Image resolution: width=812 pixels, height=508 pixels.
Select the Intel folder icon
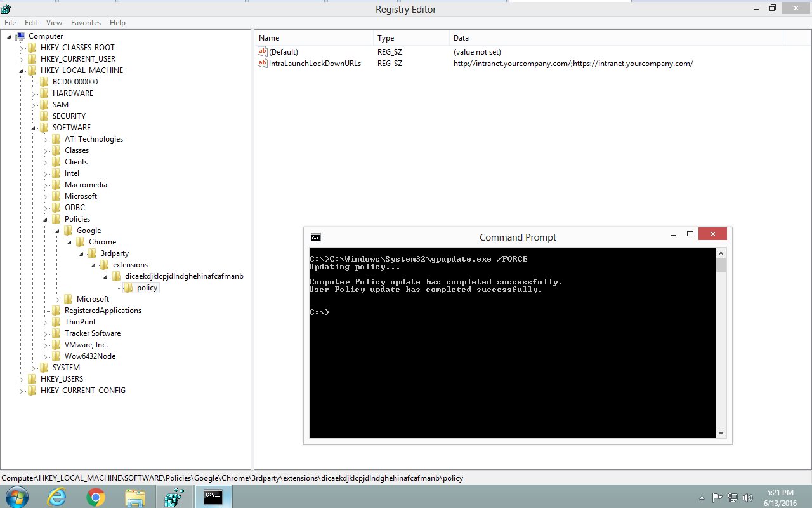56,173
